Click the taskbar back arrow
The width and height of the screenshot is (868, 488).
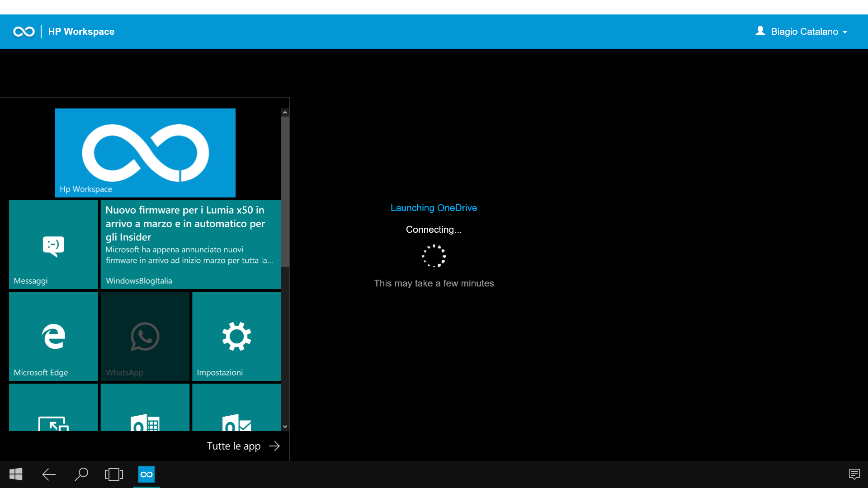click(x=49, y=474)
